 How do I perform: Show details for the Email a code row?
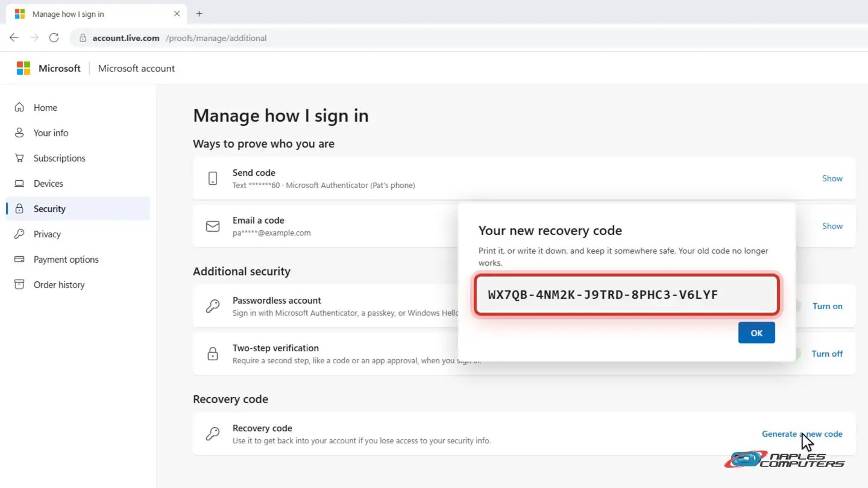832,226
